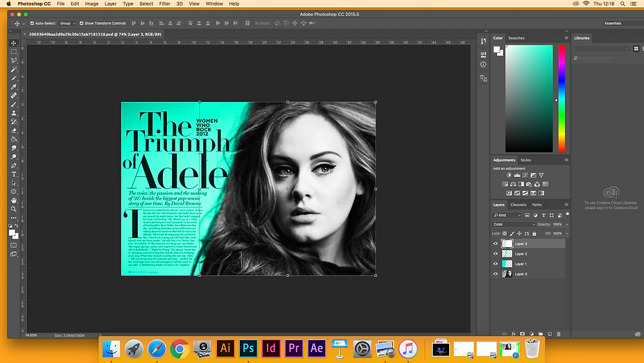Select the Eyedropper tool
644x363 pixels.
coord(14,87)
